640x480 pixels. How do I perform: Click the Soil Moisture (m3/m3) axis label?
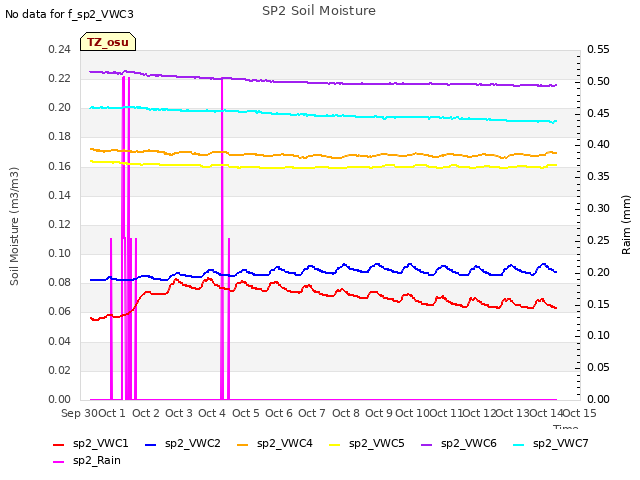(x=14, y=226)
